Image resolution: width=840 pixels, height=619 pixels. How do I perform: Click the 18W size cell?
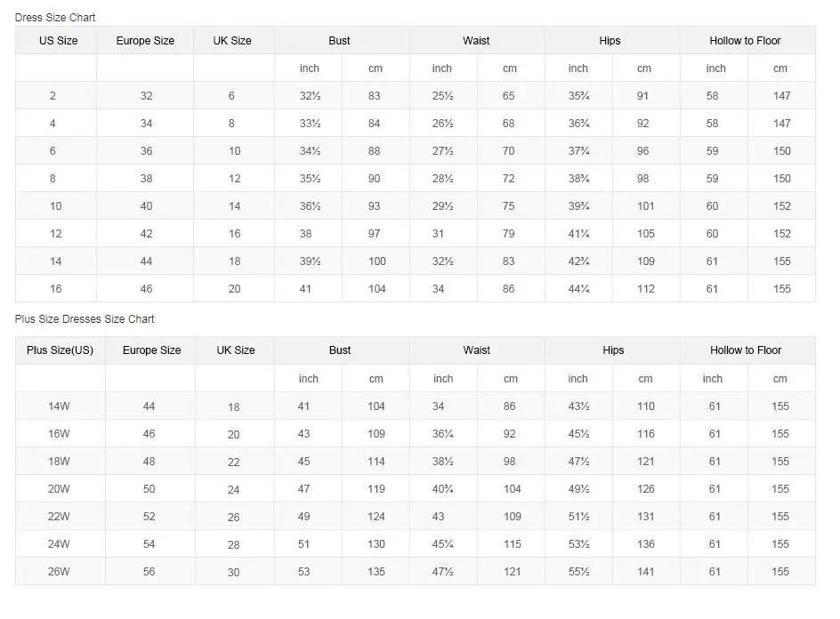tap(59, 462)
